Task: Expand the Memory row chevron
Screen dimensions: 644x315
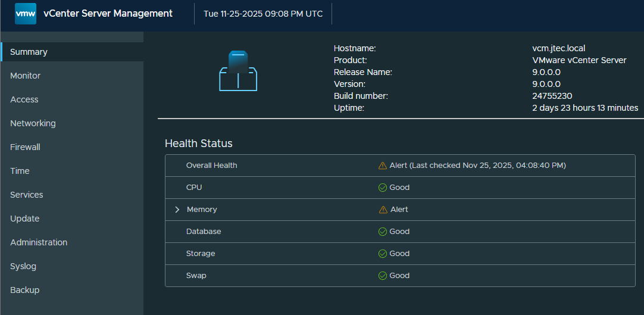Action: coord(177,210)
